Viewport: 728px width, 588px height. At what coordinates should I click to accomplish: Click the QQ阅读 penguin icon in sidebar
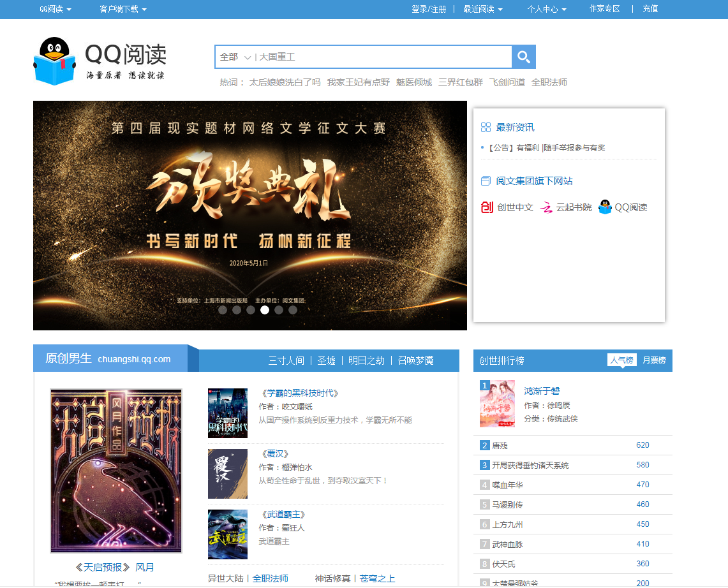point(605,207)
